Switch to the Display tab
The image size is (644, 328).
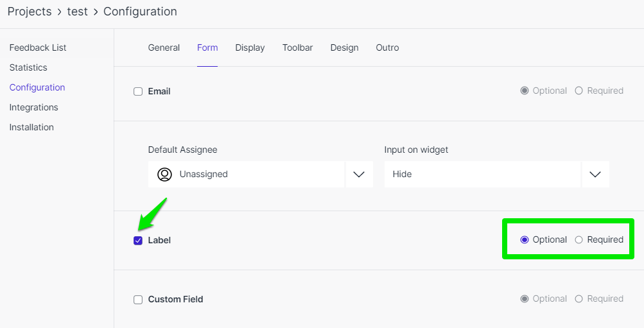click(250, 47)
